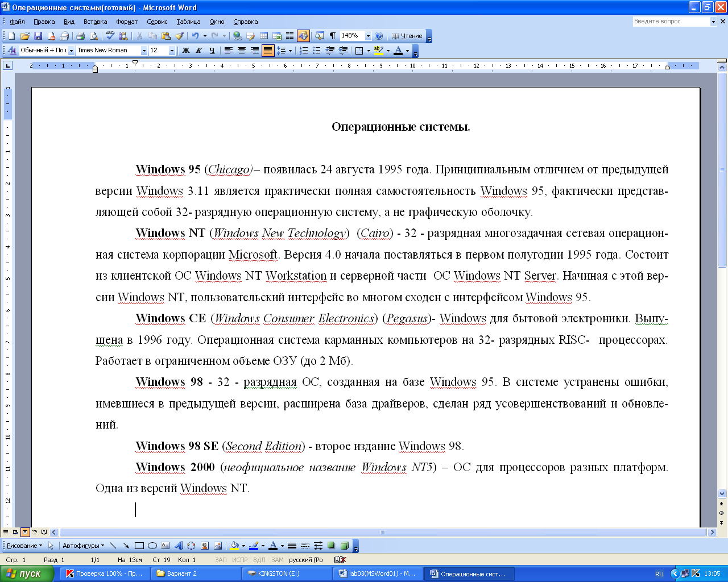Switch to Normal view
Screen dimensions: 728x582
[x=6, y=533]
